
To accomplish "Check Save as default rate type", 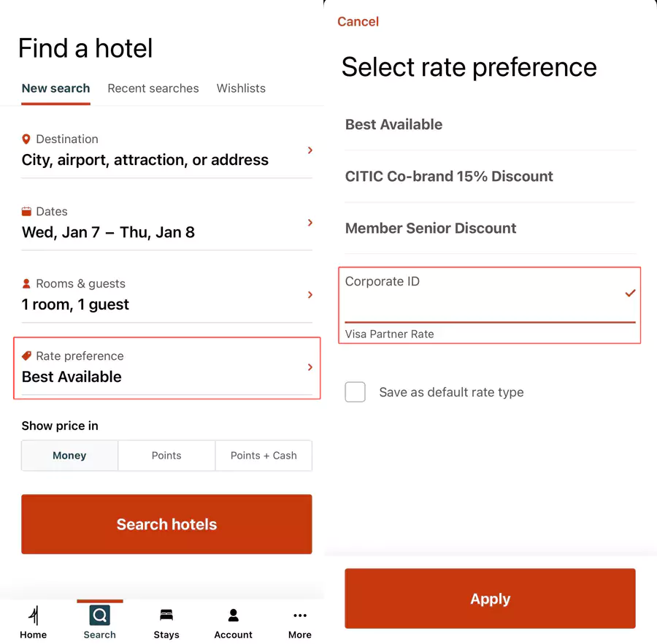I will (x=356, y=392).
